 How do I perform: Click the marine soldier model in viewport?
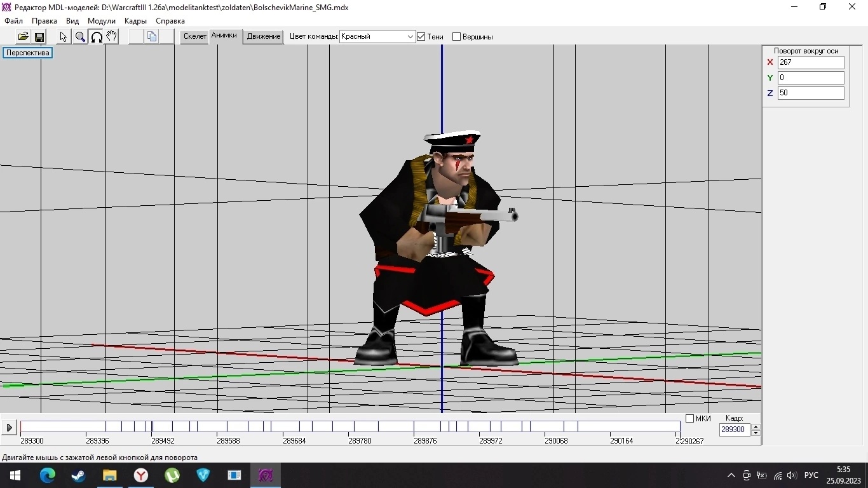(x=437, y=248)
